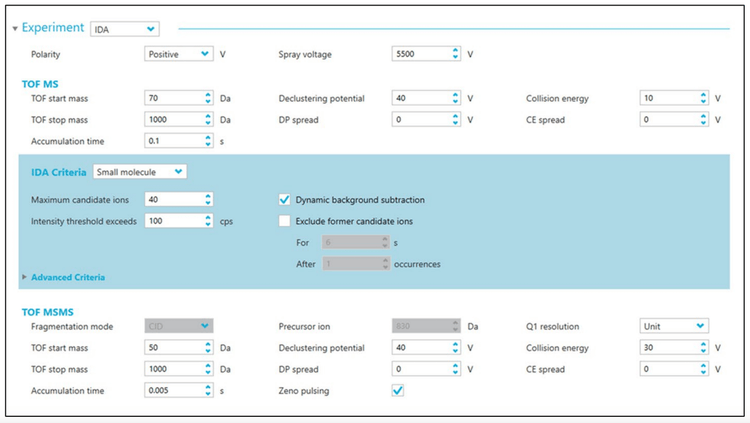The image size is (750, 423).
Task: Collapse the Experiment section triangle
Action: click(x=14, y=29)
